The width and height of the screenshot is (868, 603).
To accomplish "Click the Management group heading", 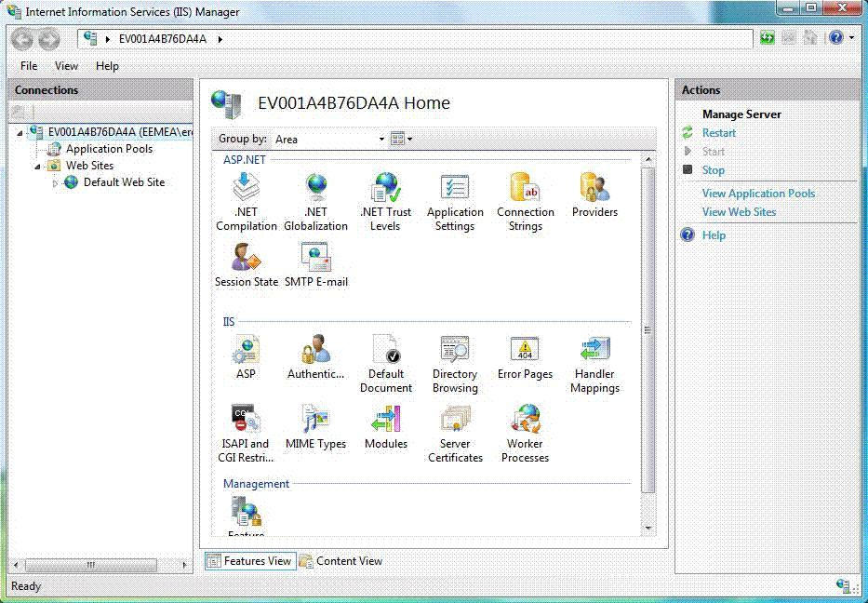I will [x=256, y=483].
